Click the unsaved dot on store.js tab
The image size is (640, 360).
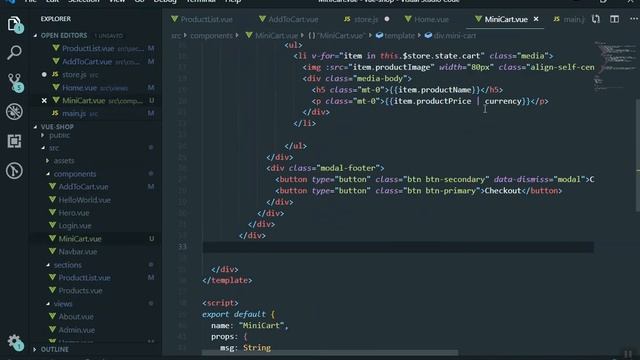point(387,19)
